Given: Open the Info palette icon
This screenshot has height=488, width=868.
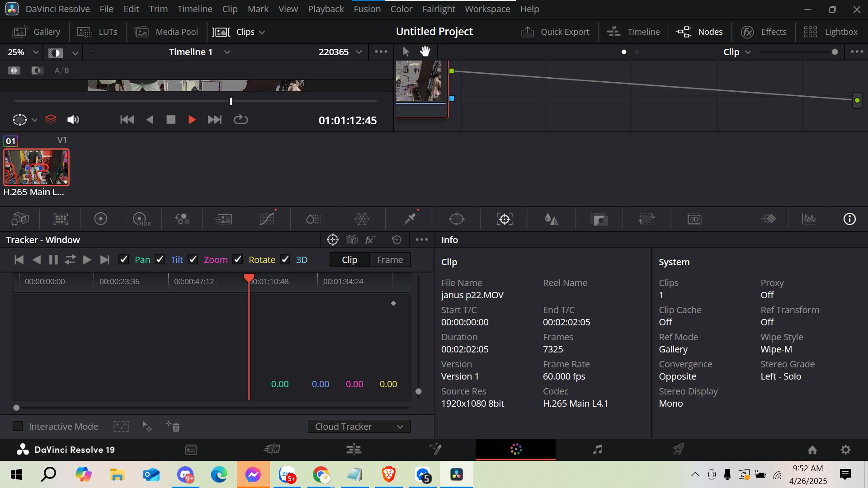Looking at the screenshot, I should [849, 219].
